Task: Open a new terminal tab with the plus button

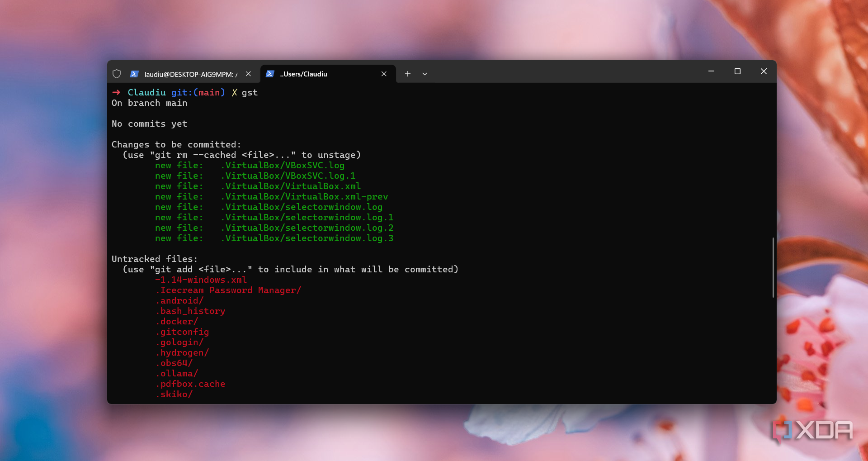Action: (408, 74)
